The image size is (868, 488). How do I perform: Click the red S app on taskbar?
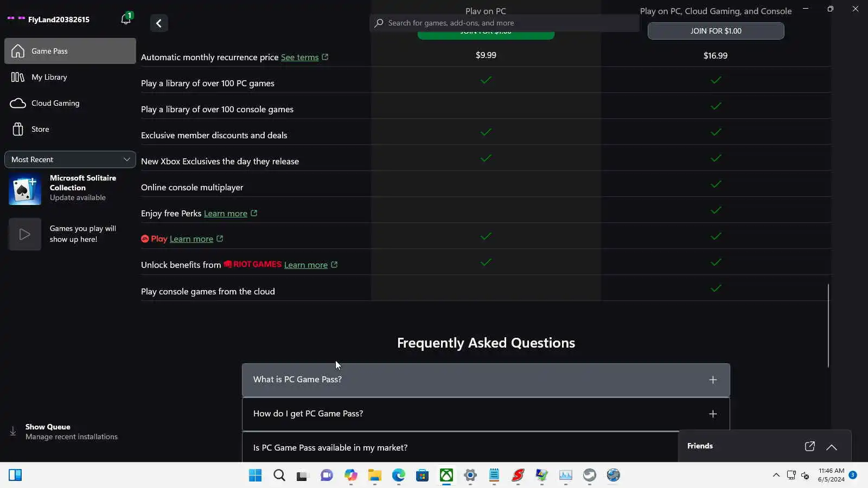point(518,476)
